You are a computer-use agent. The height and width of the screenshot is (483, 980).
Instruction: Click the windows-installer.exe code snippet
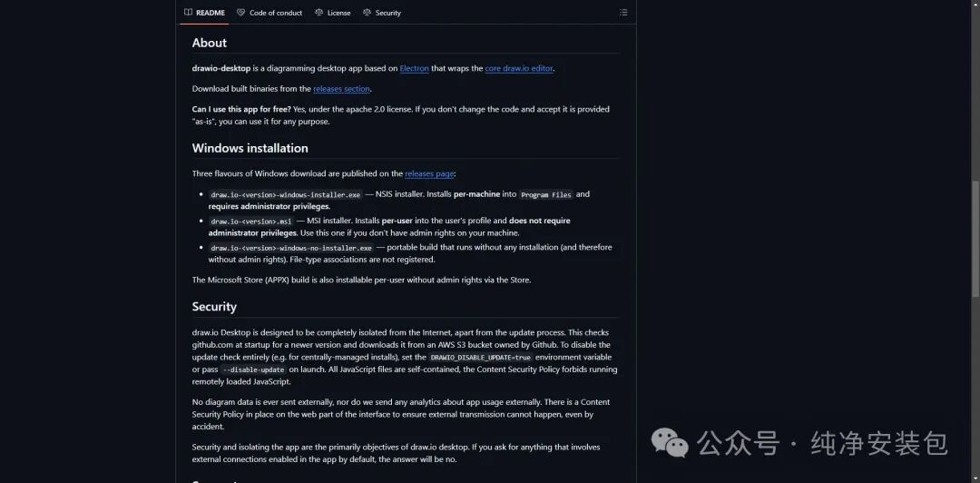[286, 194]
